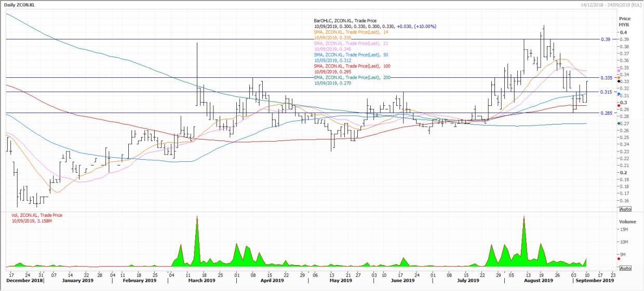
Task: Toggle Auto scaling on the price axis
Action: (625, 209)
